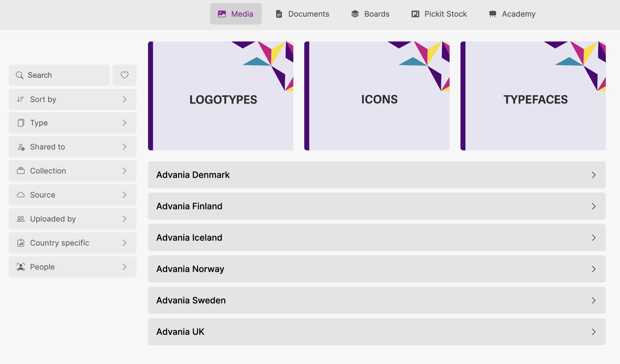Click the Type file icon
Viewport: 620px width, 364px height.
(21, 123)
